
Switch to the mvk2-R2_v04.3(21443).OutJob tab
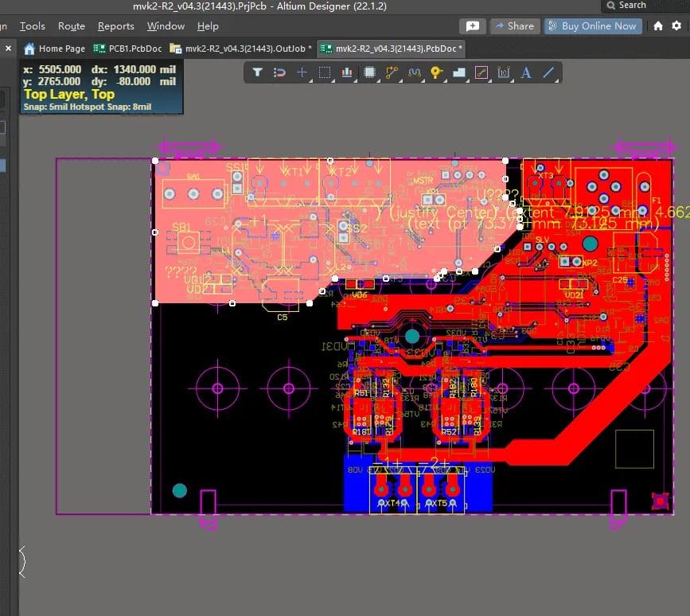(x=240, y=49)
